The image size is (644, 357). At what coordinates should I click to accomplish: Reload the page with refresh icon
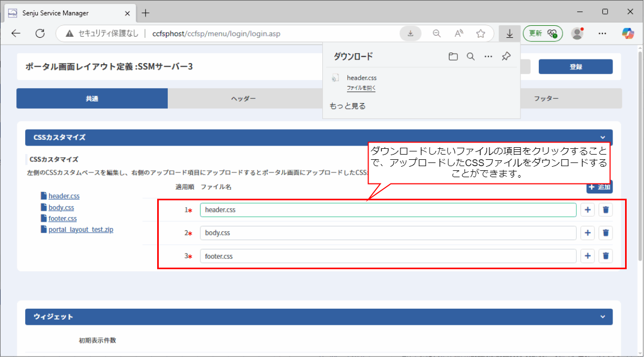tap(40, 34)
